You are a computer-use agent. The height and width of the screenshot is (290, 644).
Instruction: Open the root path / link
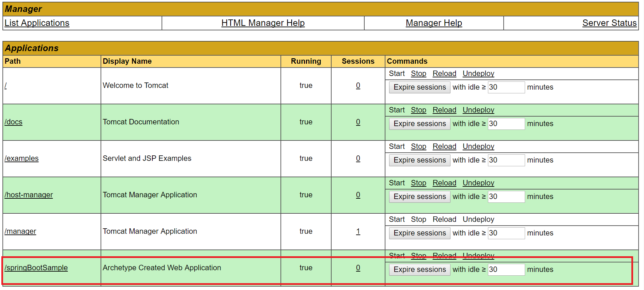tap(6, 86)
